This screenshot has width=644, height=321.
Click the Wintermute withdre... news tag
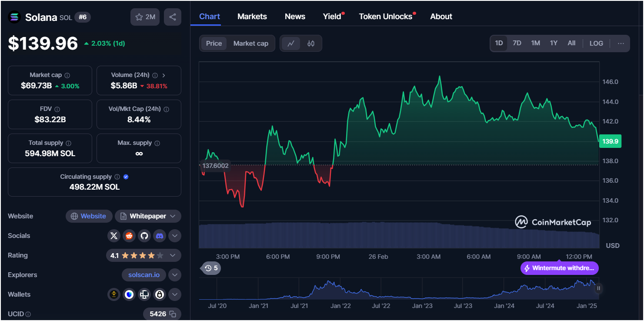[559, 268]
